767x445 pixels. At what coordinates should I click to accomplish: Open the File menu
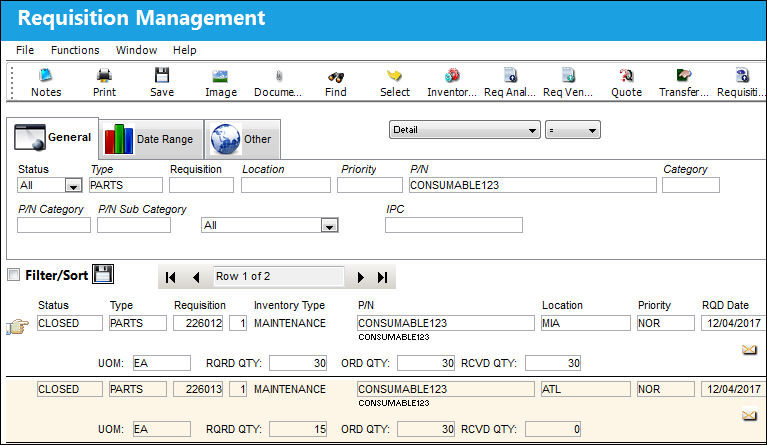pos(25,50)
